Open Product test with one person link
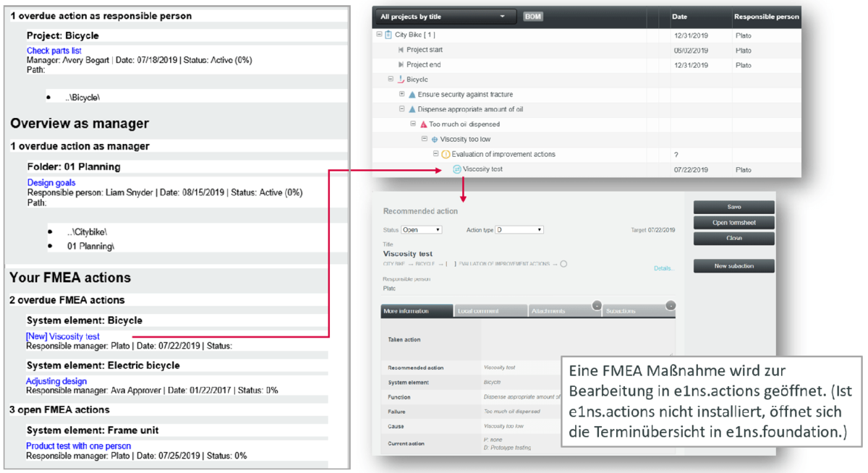The width and height of the screenshot is (868, 473). click(x=79, y=446)
